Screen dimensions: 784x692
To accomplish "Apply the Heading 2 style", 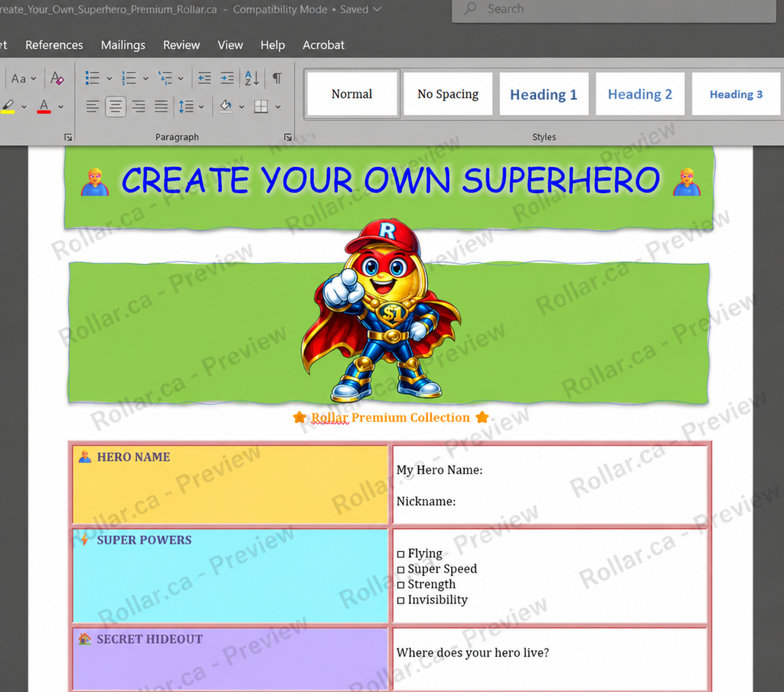I will click(640, 94).
